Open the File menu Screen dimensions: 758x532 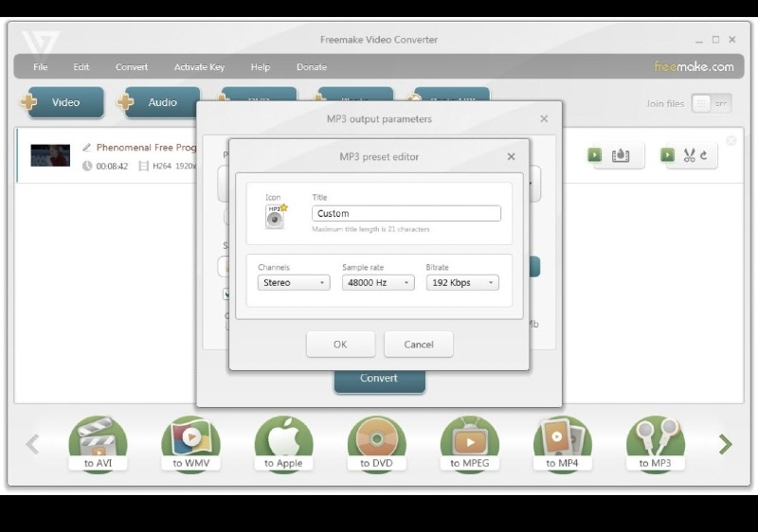[41, 67]
